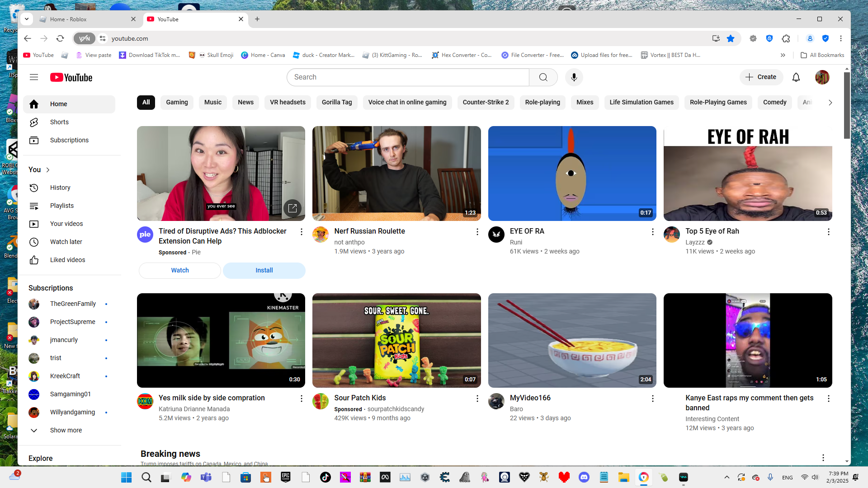Screen dimensions: 868x488
Task: Show more category chips with right arrow
Action: (830, 103)
